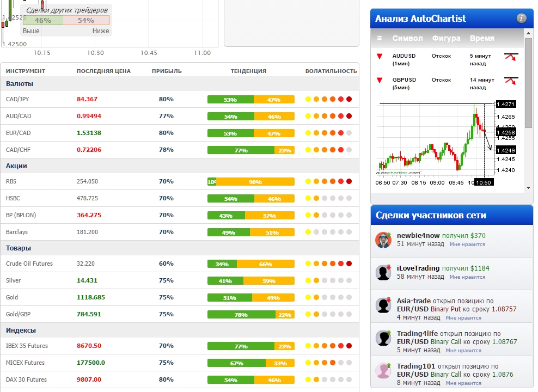Image resolution: width=538 pixels, height=392 pixels.
Task: Like Trading4life's trade via Мне нравится
Action: [x=463, y=350]
